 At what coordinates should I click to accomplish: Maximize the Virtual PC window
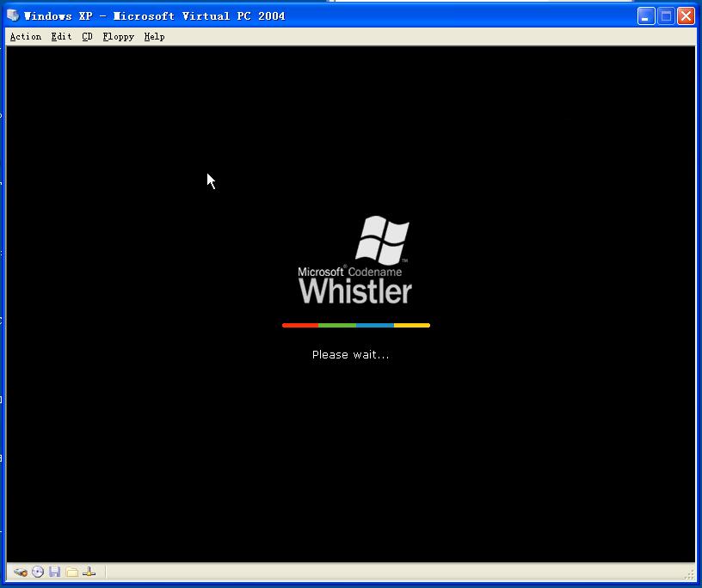click(666, 16)
